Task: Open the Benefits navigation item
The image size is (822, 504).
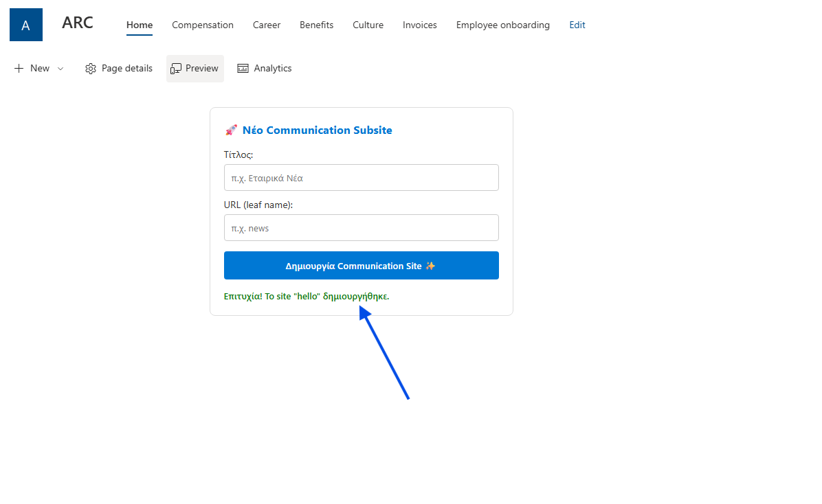Action: pyautogui.click(x=316, y=25)
